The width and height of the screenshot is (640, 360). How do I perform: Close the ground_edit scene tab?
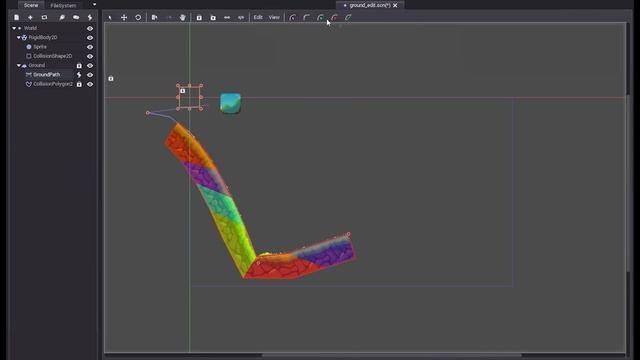395,5
